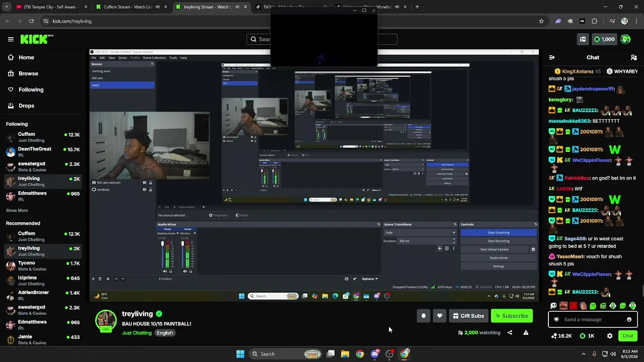This screenshot has width=644, height=362.
Task: Click the share icon next to watching count
Action: pyautogui.click(x=510, y=332)
